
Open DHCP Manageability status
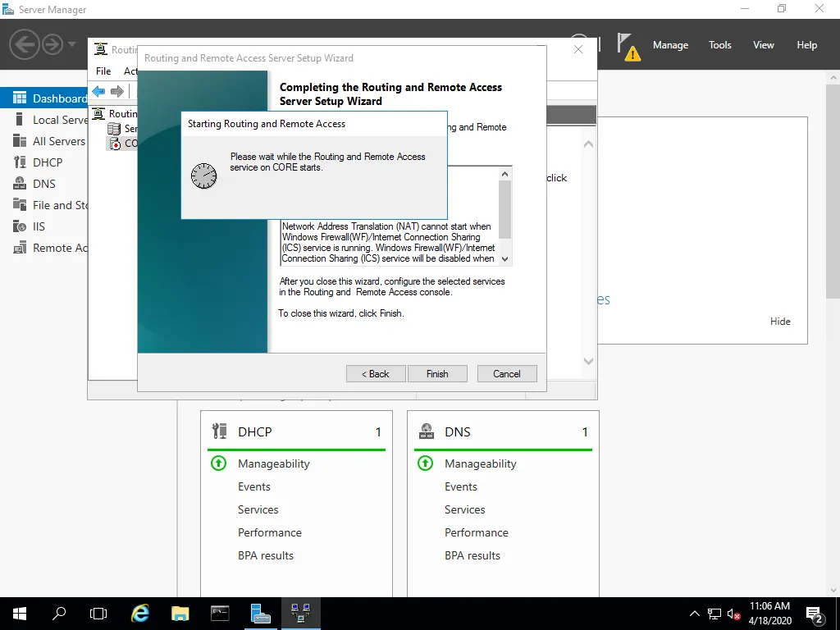click(274, 463)
